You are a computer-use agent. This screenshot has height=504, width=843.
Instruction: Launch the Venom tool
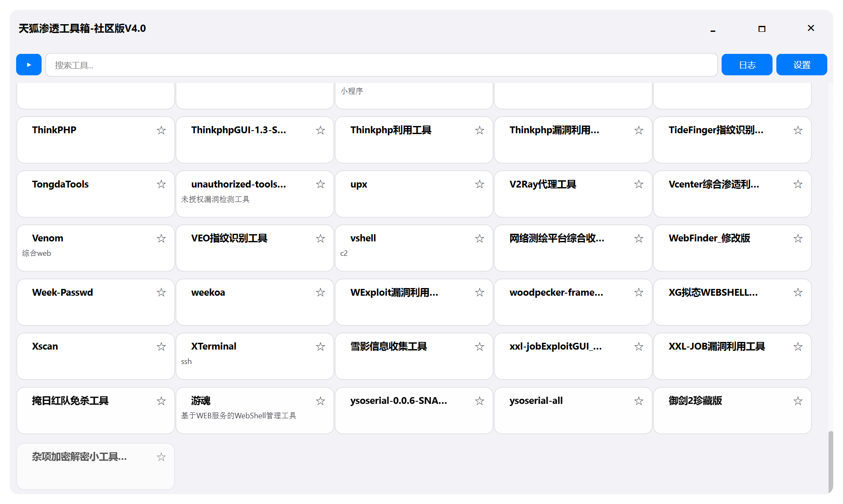96,248
